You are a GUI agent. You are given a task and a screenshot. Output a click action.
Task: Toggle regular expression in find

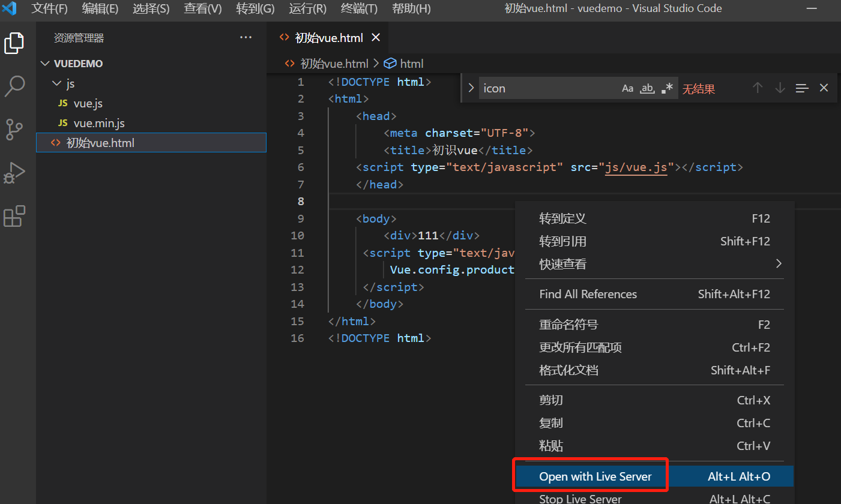[667, 88]
